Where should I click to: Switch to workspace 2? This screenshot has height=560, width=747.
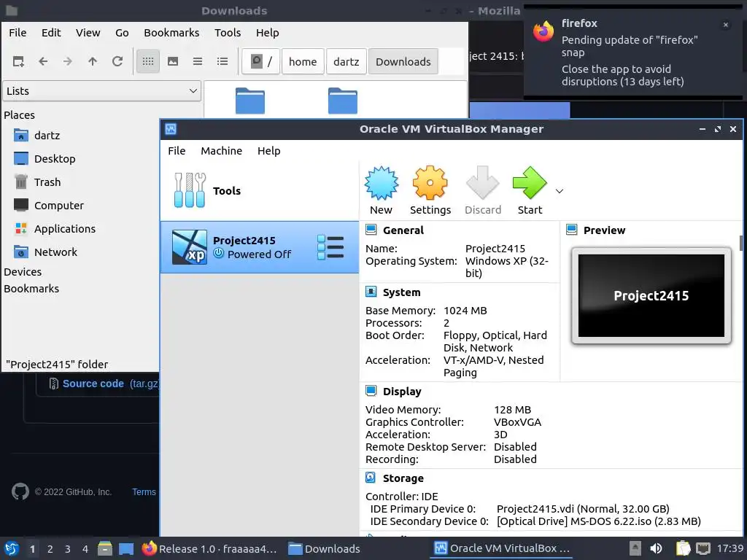tap(50, 548)
